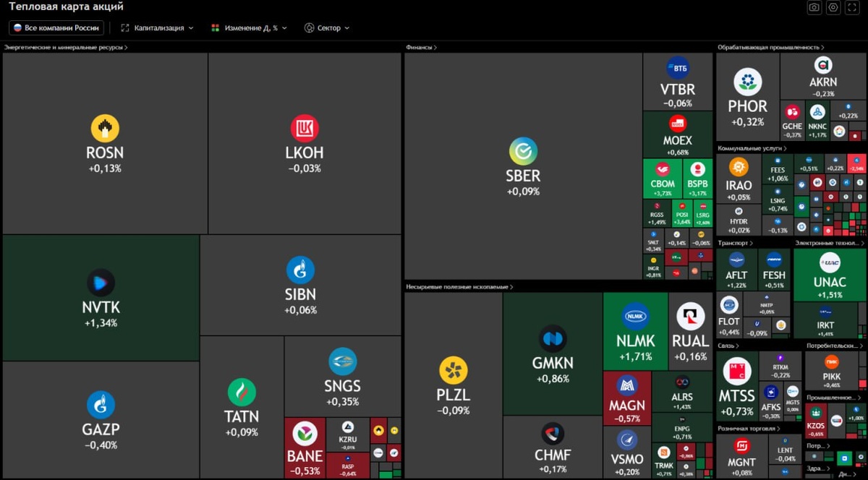This screenshot has width=868, height=480.
Task: Select the AFKS −0,30% tile
Action: point(771,402)
